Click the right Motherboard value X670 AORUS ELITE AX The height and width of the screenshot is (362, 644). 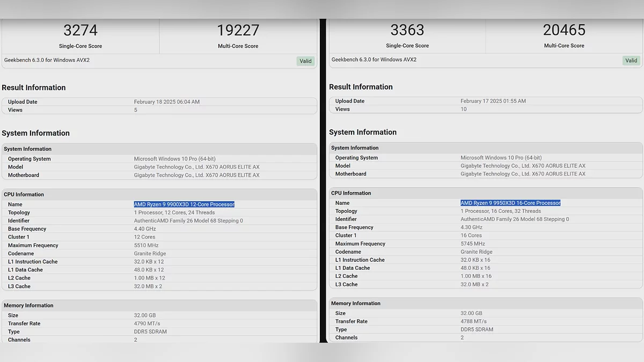click(x=523, y=174)
